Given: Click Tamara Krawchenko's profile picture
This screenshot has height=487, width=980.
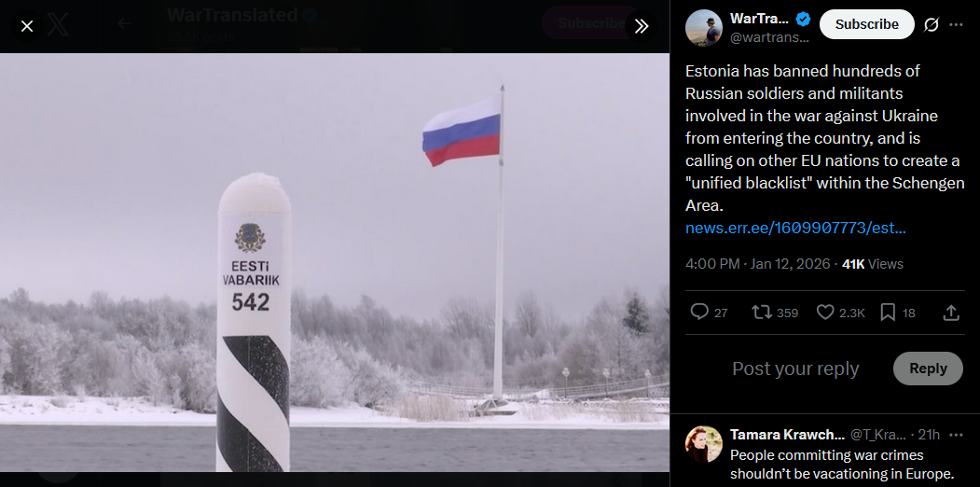Looking at the screenshot, I should click(704, 444).
